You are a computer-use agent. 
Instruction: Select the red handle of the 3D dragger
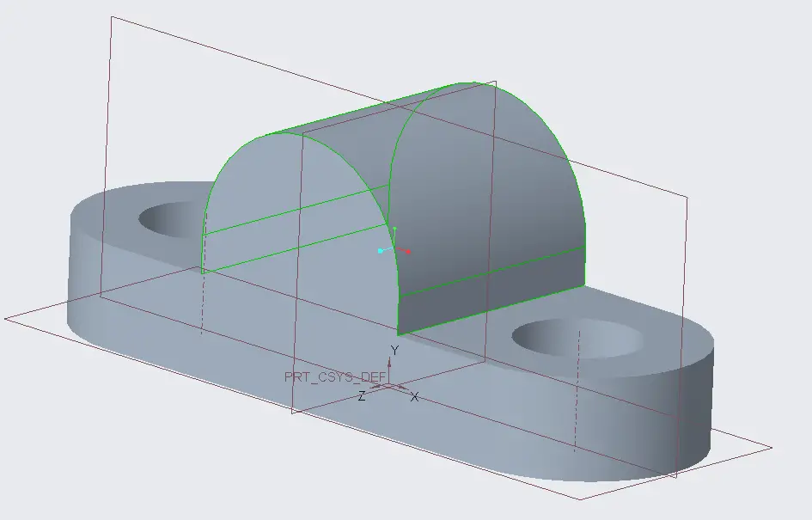(x=409, y=252)
